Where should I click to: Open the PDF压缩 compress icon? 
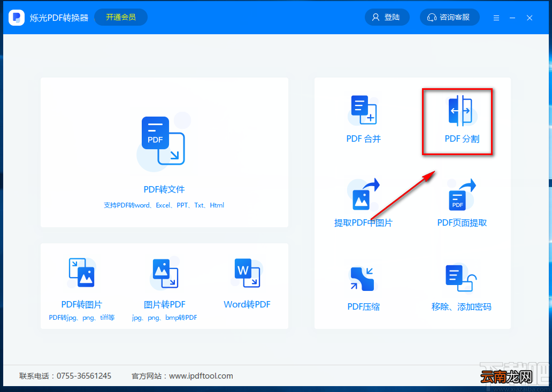pyautogui.click(x=363, y=279)
